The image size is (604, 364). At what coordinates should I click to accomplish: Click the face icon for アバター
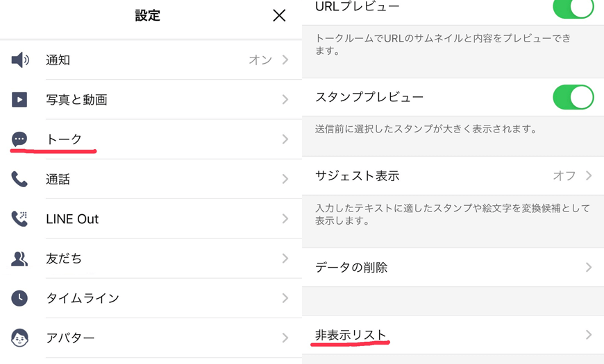point(19,338)
